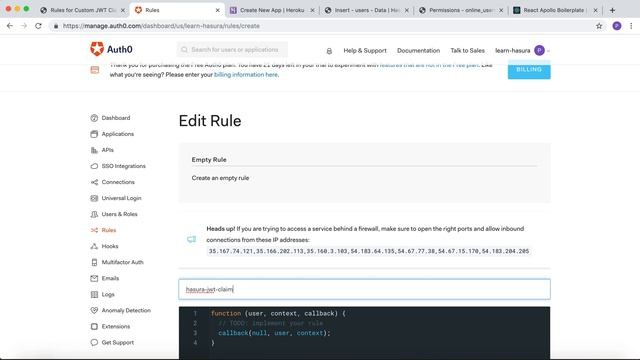640x360 pixels.
Task: Click the Auth0 logo
Action: click(x=111, y=49)
